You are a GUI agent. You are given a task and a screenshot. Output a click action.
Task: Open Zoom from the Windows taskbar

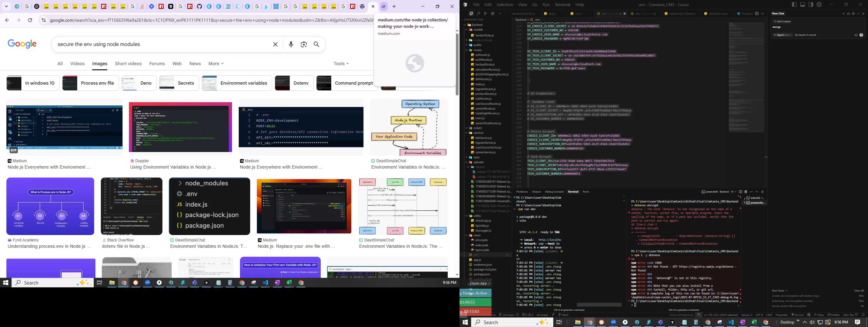coord(147,283)
